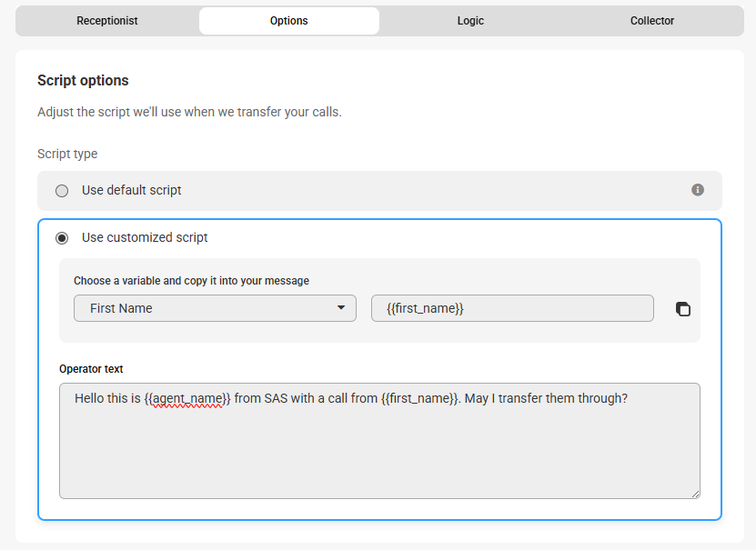The width and height of the screenshot is (756, 550).
Task: Select the Options tab
Action: (x=288, y=21)
